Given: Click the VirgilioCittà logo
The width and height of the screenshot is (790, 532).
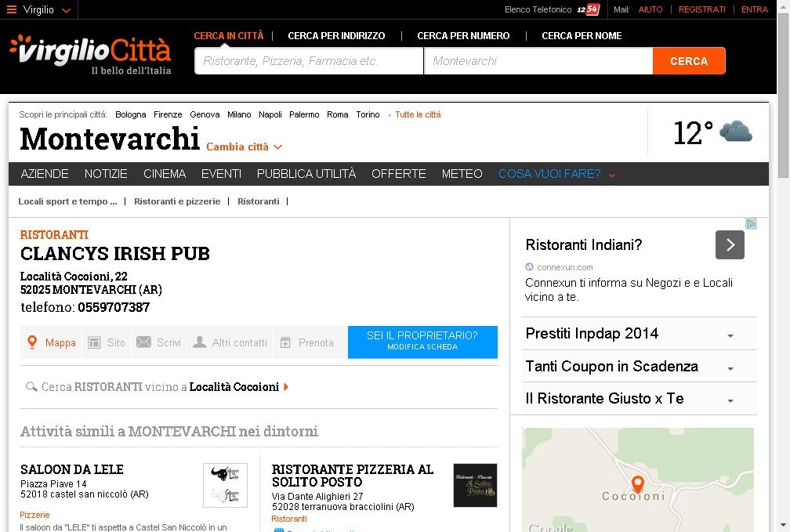Looking at the screenshot, I should [x=90, y=55].
